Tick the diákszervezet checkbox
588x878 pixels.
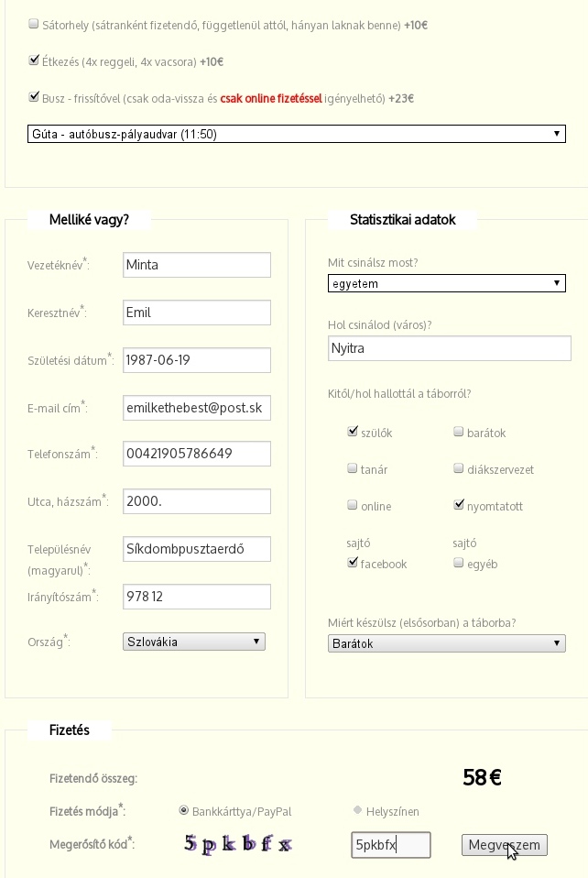[459, 468]
